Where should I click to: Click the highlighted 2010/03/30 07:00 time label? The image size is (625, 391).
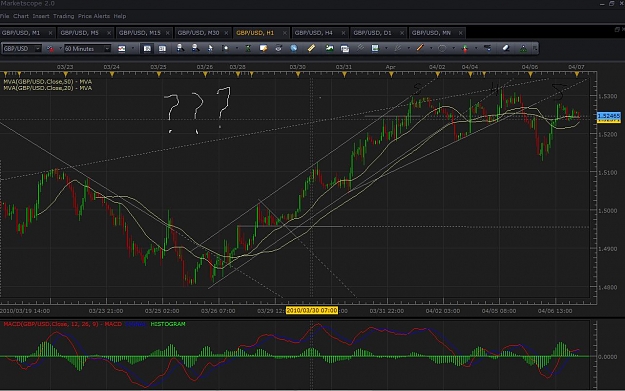point(312,310)
